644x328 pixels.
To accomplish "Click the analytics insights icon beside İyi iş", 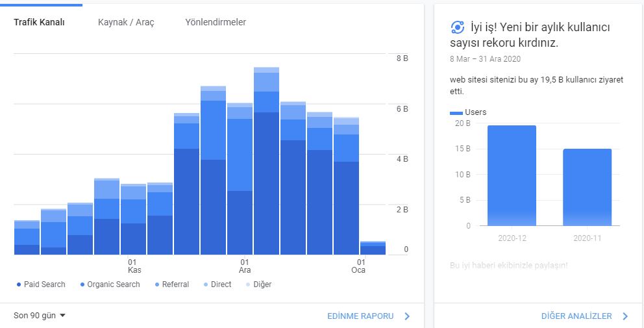I will (458, 27).
